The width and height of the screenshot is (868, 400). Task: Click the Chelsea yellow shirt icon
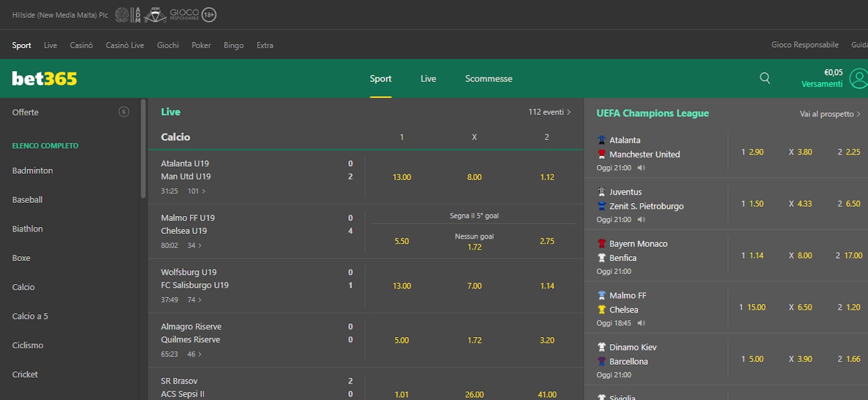(x=602, y=309)
